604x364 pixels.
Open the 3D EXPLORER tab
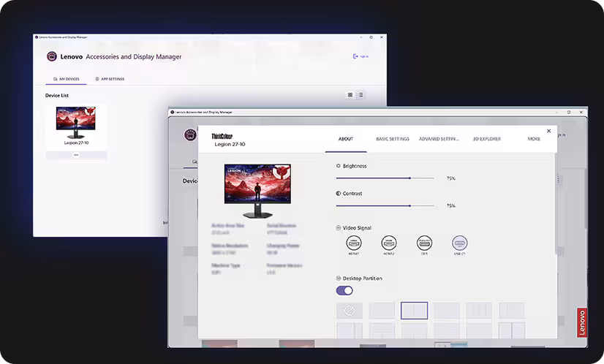(x=487, y=139)
